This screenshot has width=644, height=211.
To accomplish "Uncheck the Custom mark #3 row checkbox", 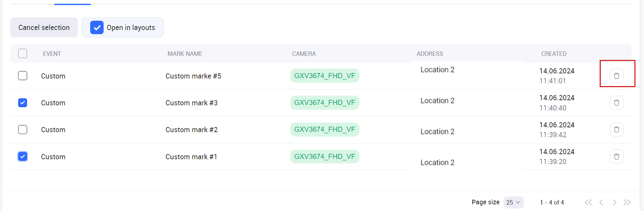I will (22, 102).
